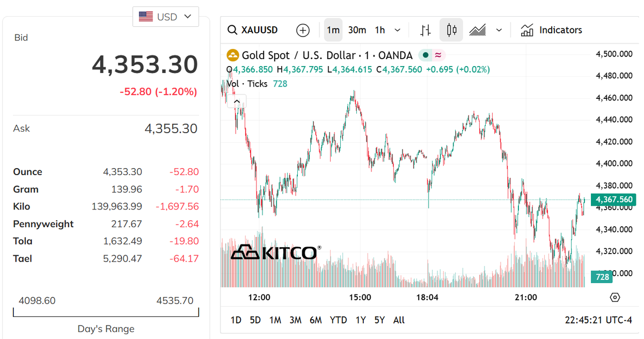This screenshot has height=339, width=644.
Task: Select the Candles chart style icon
Action: coord(451,30)
